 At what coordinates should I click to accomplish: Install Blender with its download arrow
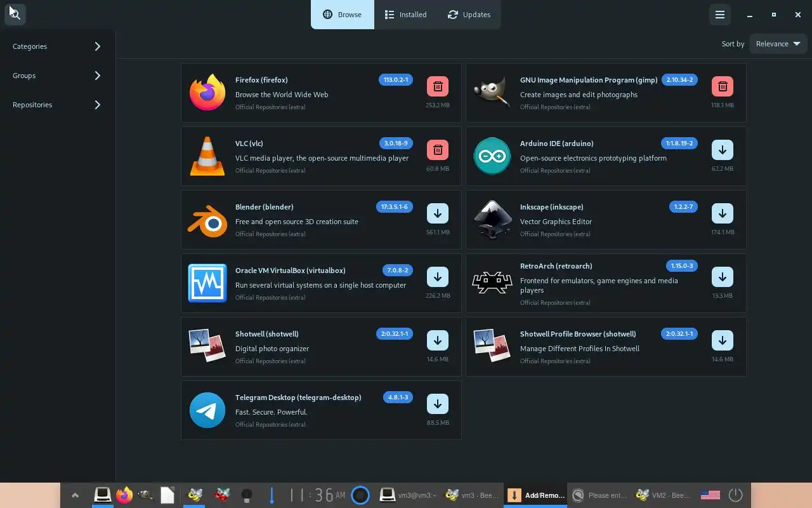point(437,213)
